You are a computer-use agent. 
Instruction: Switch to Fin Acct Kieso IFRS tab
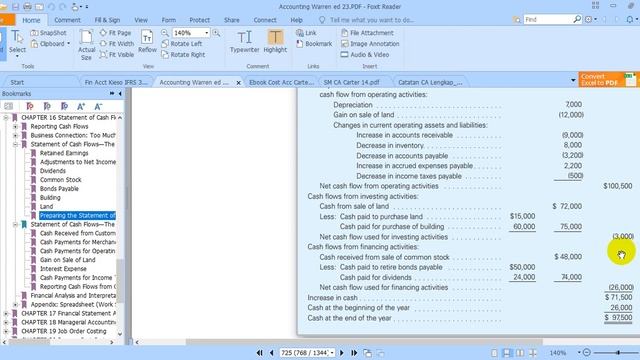coord(116,82)
